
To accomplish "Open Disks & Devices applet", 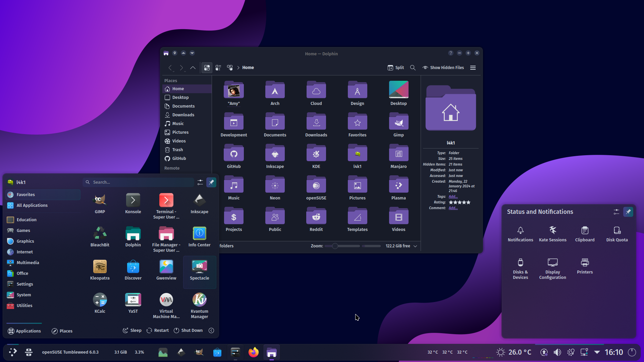I will pyautogui.click(x=520, y=268).
